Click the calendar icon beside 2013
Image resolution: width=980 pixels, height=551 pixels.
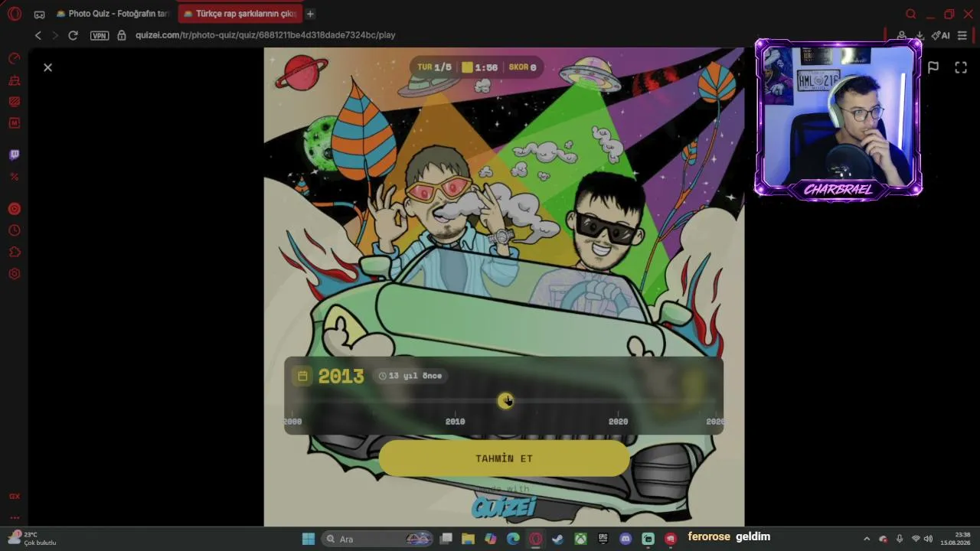[x=302, y=376]
